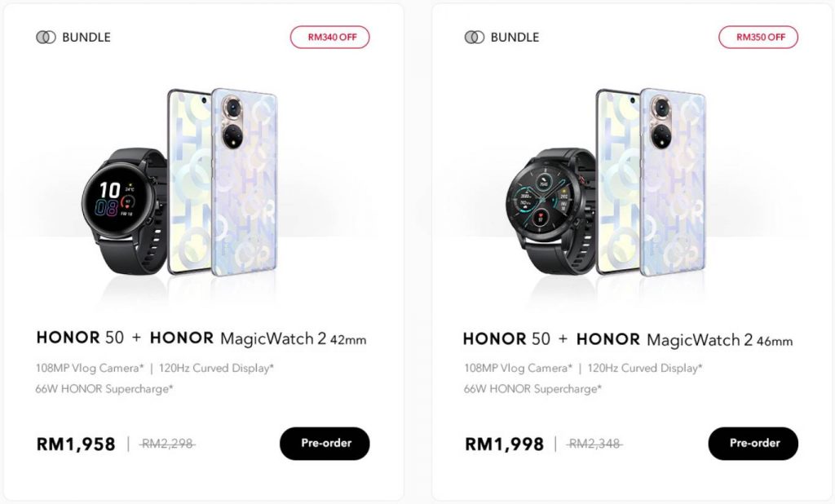Pre-order the MagicWatch 2 46mm bundle

pyautogui.click(x=753, y=444)
